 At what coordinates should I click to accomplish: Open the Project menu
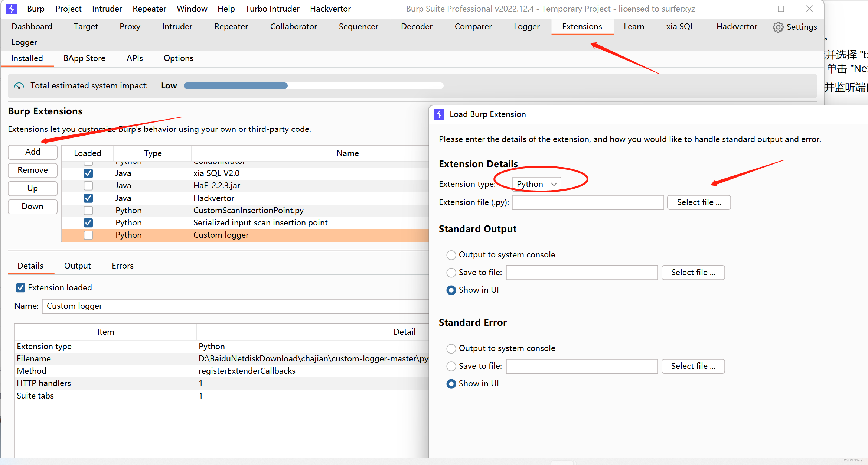click(68, 9)
